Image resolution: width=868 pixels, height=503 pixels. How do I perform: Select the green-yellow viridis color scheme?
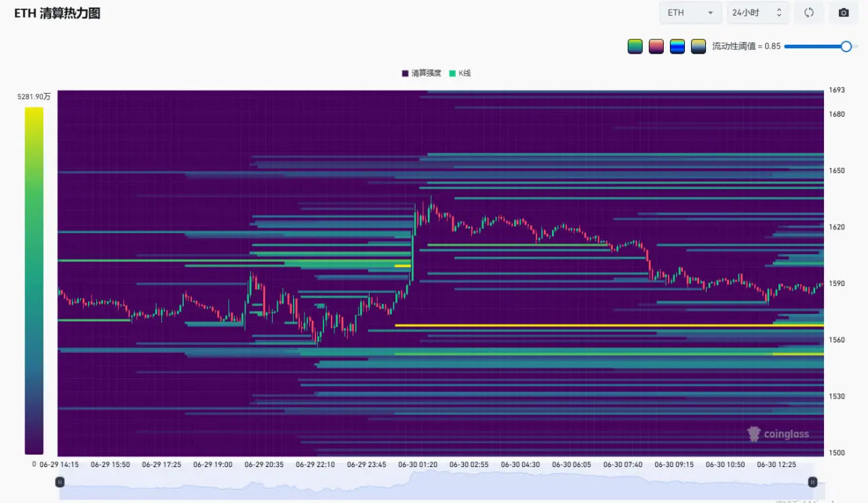[x=635, y=47]
